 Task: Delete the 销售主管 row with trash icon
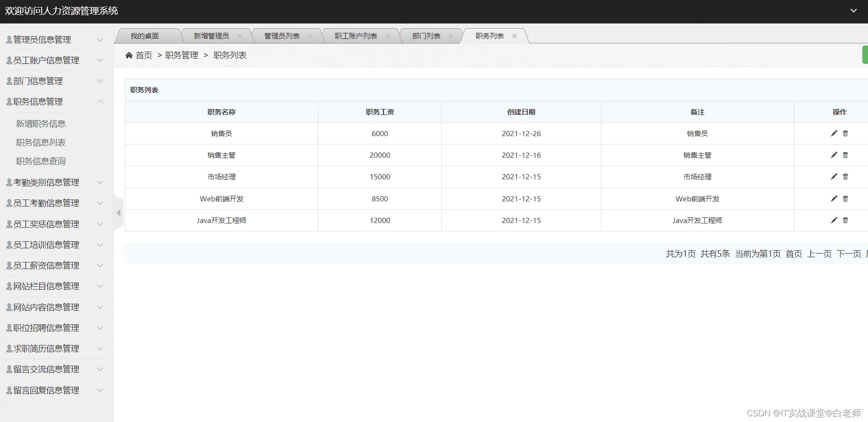[x=845, y=155]
